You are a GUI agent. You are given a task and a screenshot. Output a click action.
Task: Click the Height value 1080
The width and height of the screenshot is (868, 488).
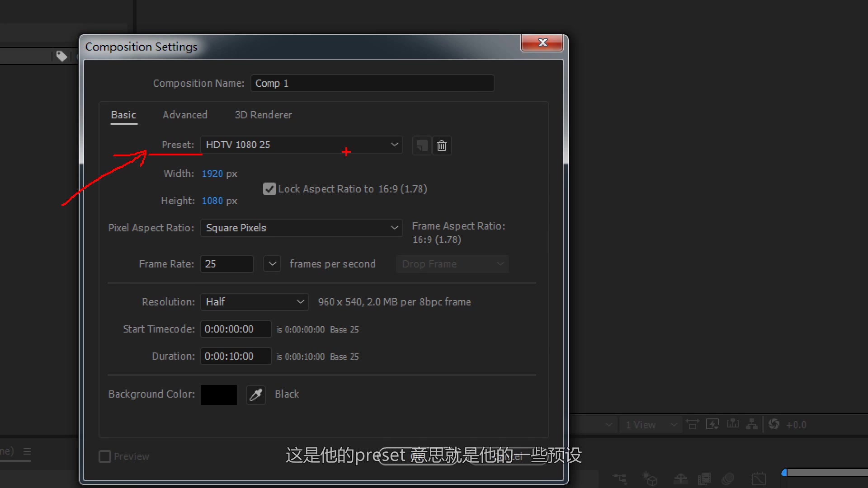click(x=212, y=201)
